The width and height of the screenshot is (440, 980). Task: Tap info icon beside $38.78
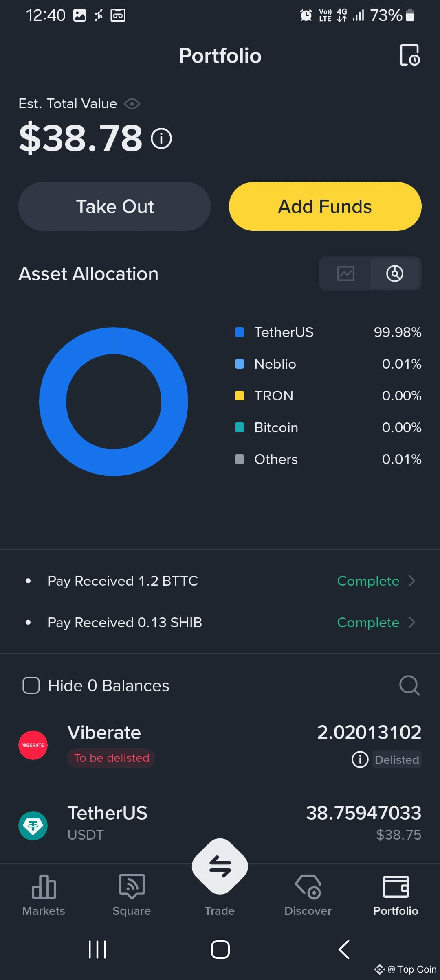pos(161,138)
